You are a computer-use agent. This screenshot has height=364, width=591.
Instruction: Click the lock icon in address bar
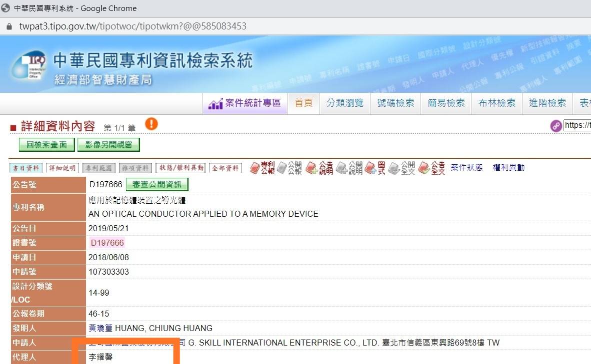[9, 26]
